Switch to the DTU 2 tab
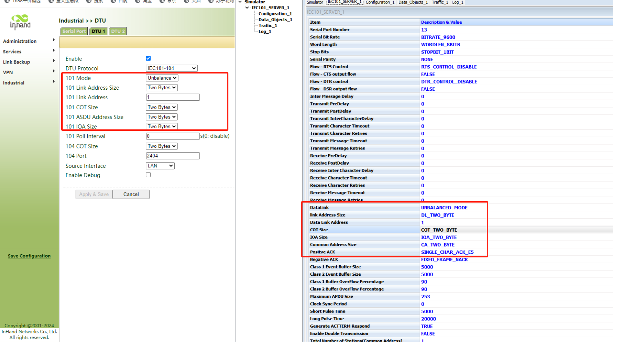This screenshot has width=644, height=342. 118,31
